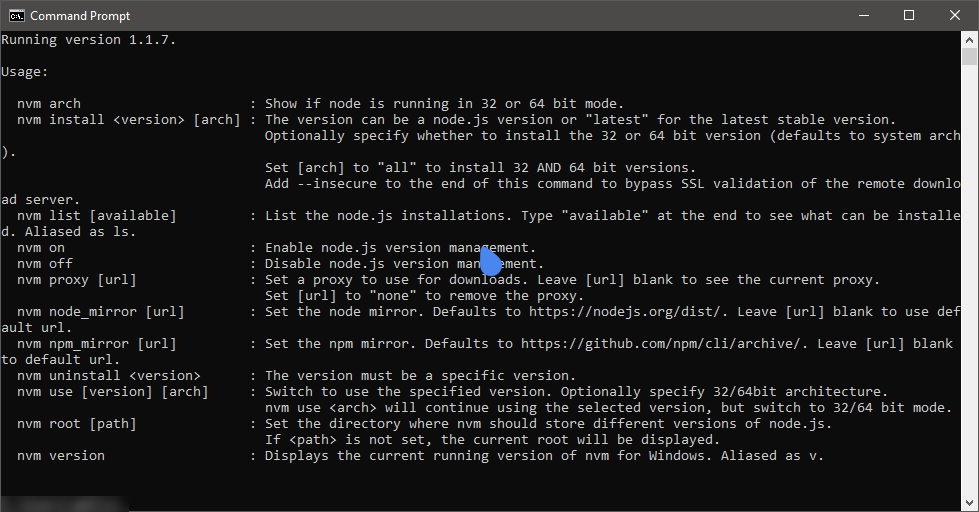
Task: Click the github.com/npm/cli/archive URL text
Action: click(x=660, y=343)
